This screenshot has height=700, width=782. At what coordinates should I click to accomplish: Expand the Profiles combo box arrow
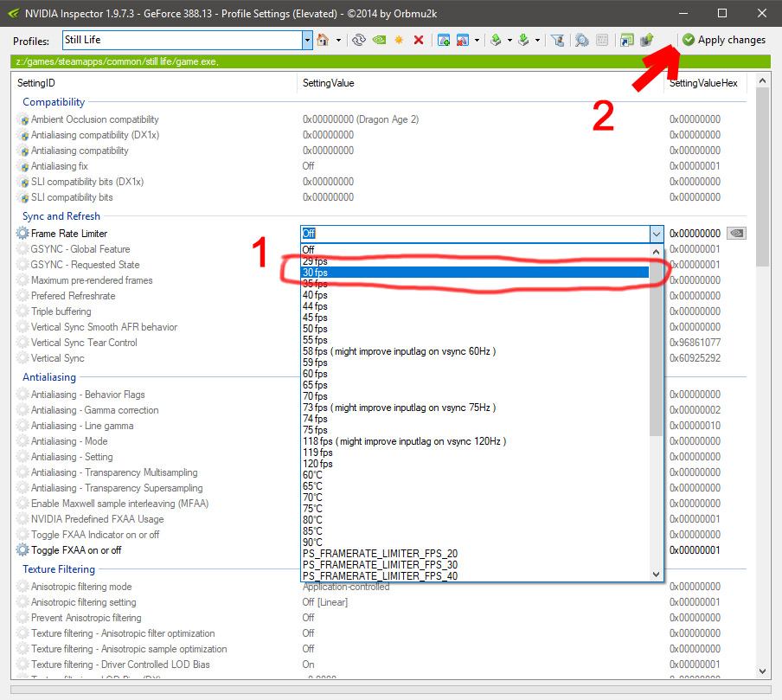point(307,40)
